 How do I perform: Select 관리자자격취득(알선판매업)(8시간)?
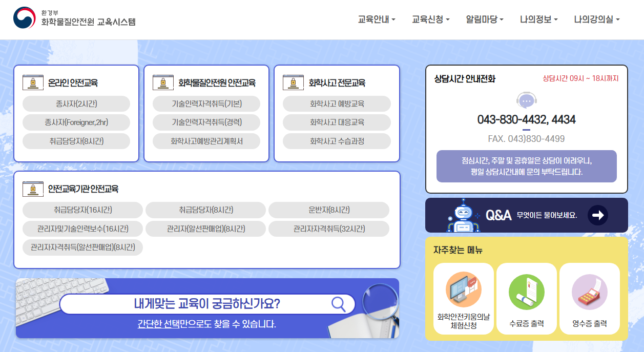(82, 247)
